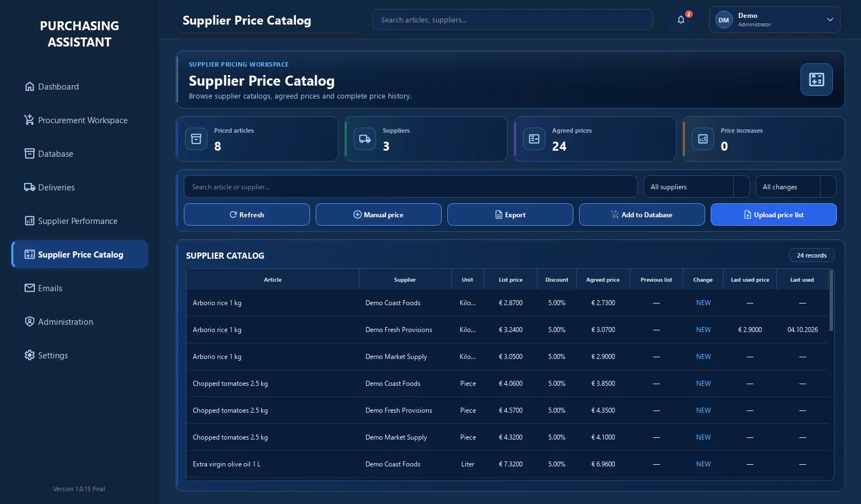Click the Version 1.0.15 Final label

(79, 489)
